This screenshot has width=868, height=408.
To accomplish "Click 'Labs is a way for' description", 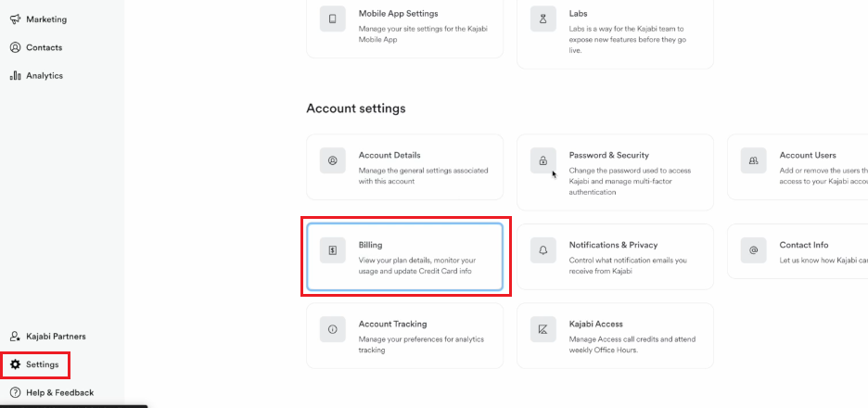I will pos(628,39).
